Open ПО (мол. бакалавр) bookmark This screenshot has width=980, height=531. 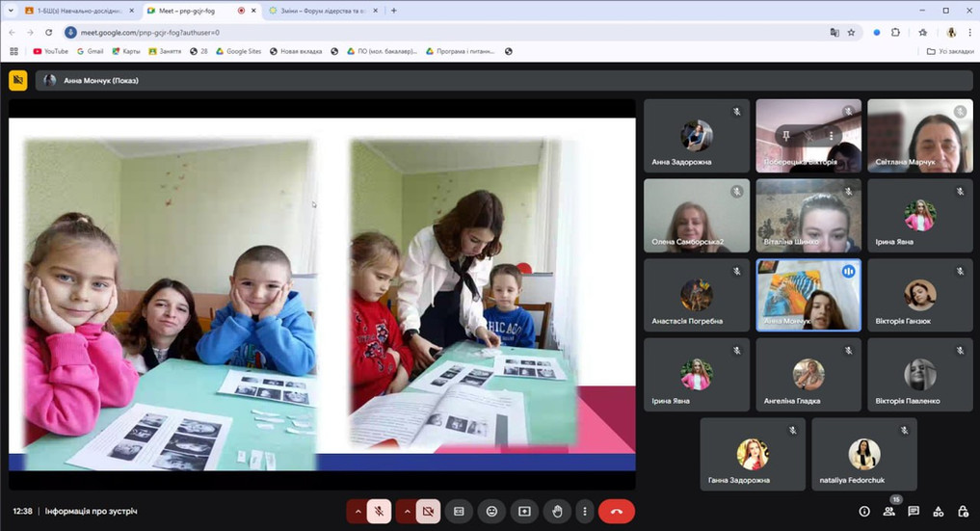click(x=382, y=51)
